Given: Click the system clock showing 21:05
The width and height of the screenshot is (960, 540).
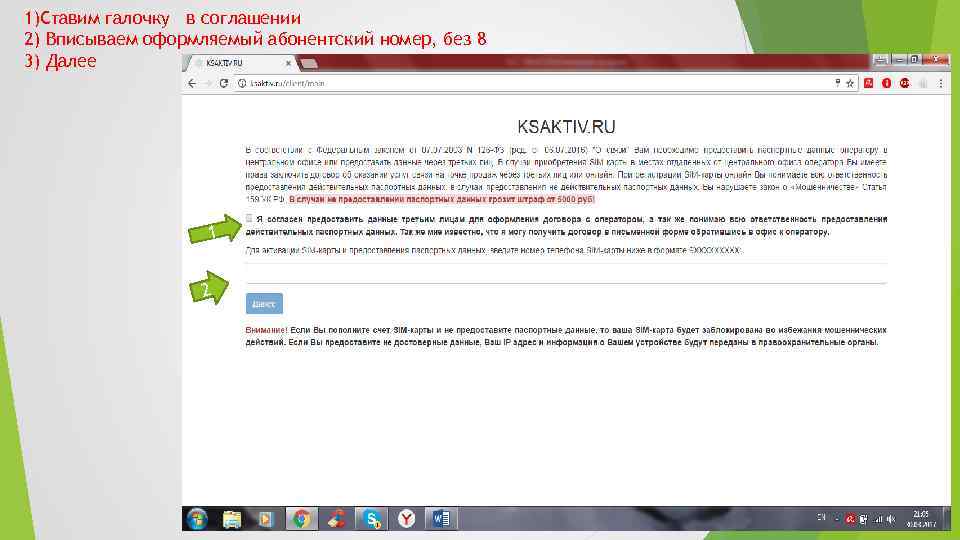Looking at the screenshot, I should (921, 519).
